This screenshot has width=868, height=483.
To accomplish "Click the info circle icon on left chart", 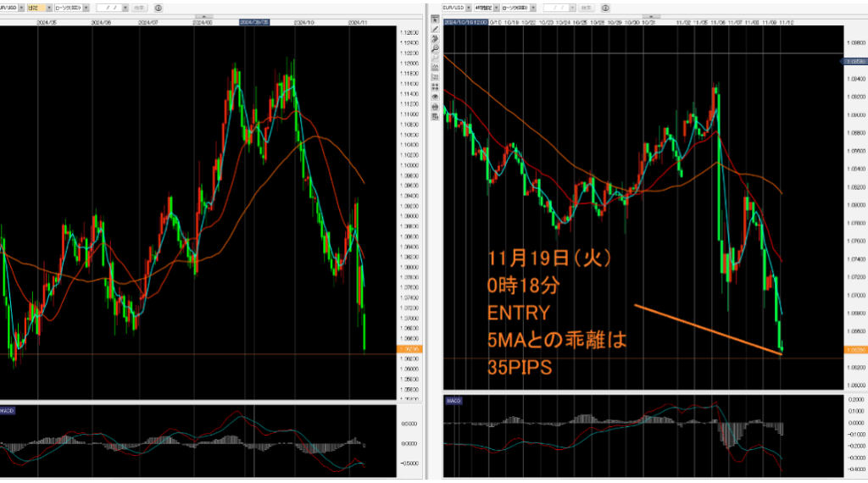I will [158, 8].
